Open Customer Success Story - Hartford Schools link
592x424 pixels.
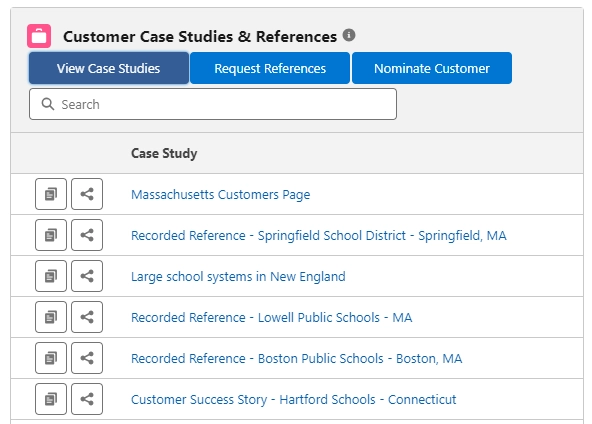pos(293,399)
